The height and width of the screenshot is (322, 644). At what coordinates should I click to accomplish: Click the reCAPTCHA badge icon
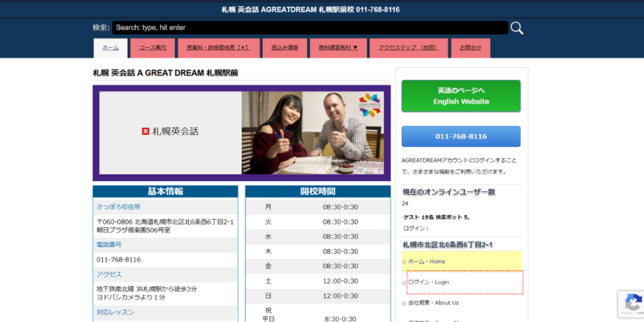pyautogui.click(x=633, y=304)
